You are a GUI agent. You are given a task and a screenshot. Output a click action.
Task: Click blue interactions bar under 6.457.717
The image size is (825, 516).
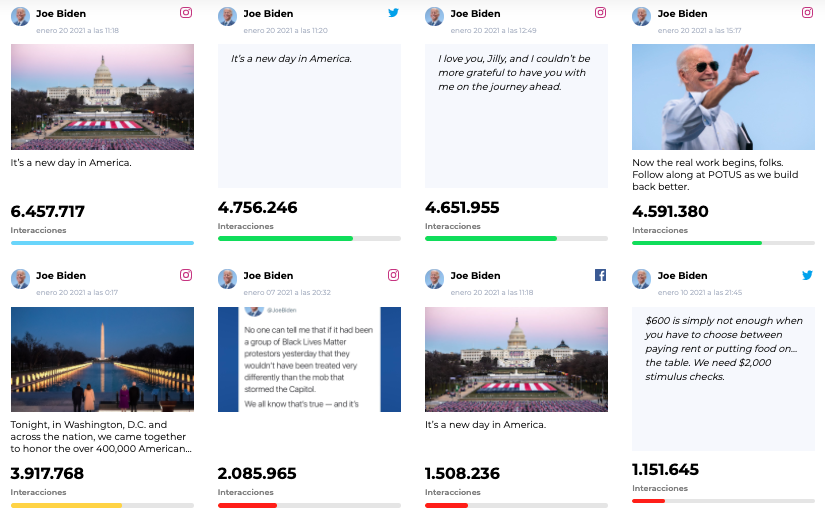pyautogui.click(x=102, y=242)
